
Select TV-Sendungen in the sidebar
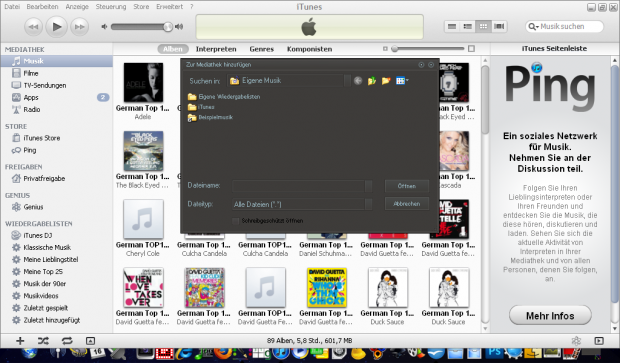click(x=57, y=85)
